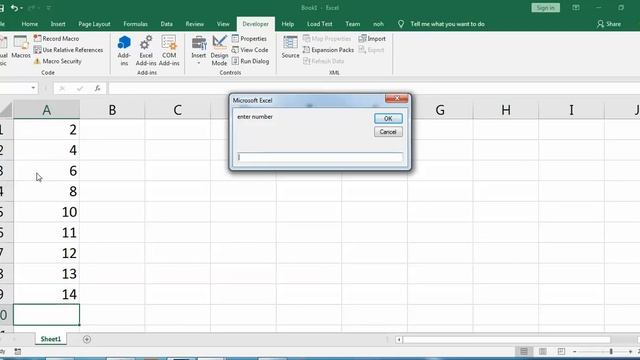Undo the last action
The image size is (640, 360).
point(14,8)
